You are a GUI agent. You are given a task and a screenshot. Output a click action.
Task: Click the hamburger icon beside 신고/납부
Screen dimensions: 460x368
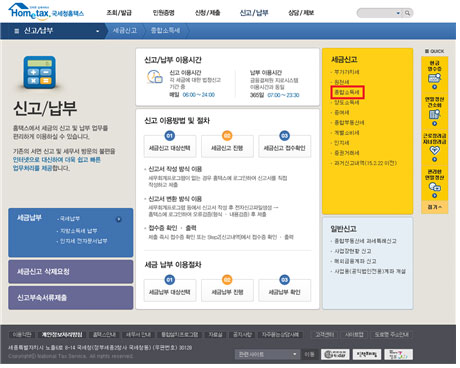click(17, 31)
